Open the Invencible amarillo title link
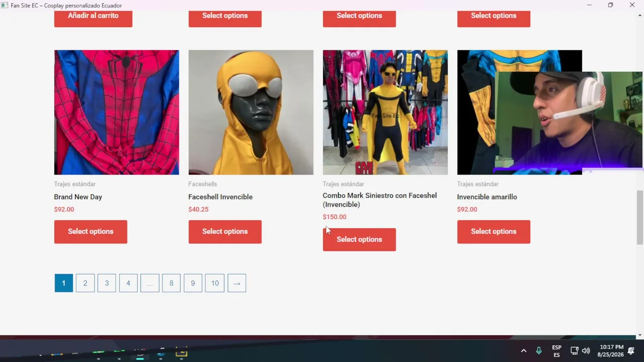 [487, 197]
